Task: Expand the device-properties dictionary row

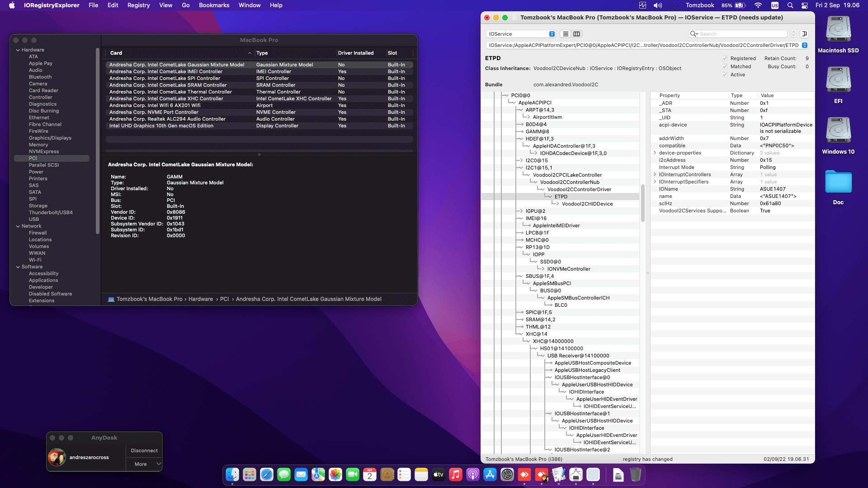Action: point(655,153)
